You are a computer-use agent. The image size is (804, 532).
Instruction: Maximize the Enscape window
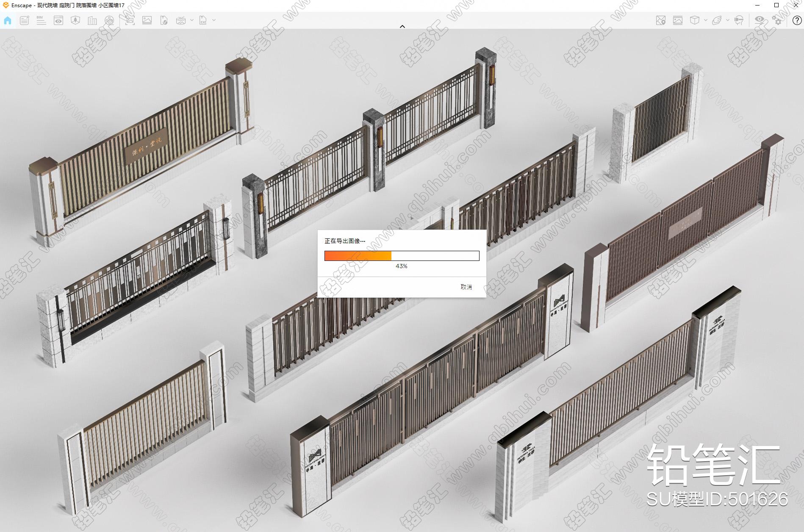coord(776,5)
